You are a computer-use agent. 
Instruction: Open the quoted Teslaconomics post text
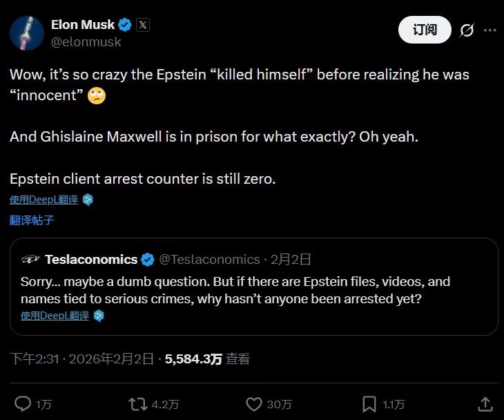point(235,290)
